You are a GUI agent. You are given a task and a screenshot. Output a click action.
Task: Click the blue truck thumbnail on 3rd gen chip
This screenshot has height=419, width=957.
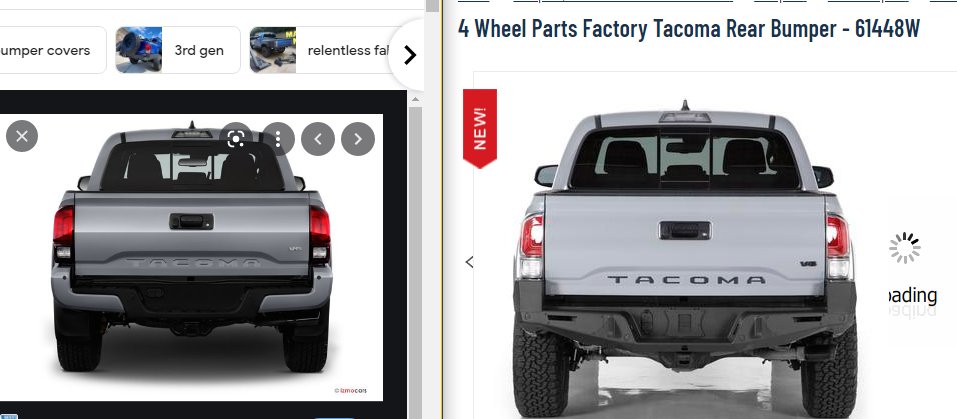pos(139,50)
